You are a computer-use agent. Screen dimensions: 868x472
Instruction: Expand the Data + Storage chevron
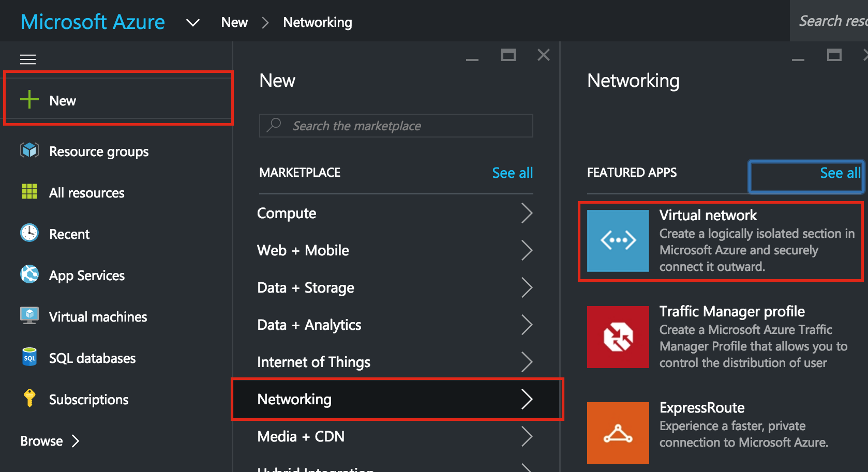pos(527,287)
